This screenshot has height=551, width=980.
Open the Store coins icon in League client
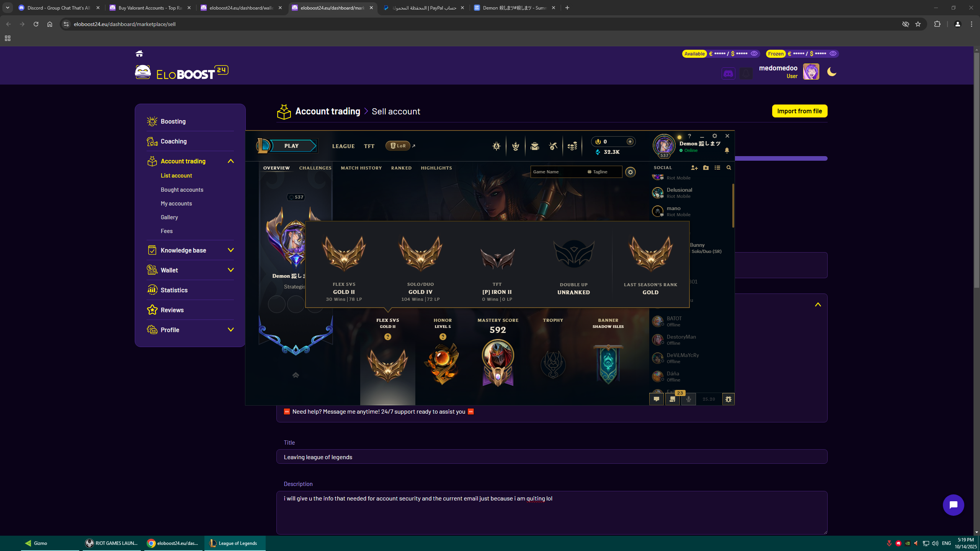click(x=572, y=146)
